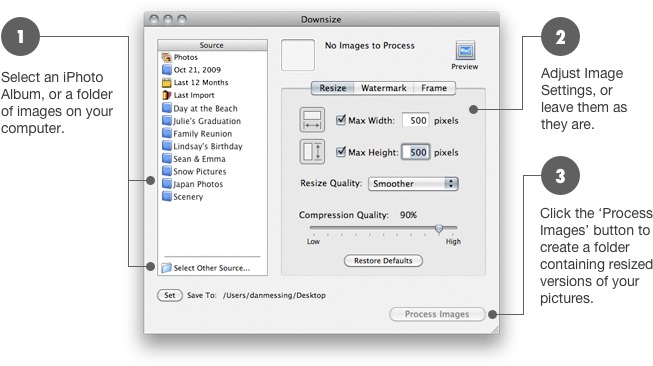This screenshot has height=366, width=653.
Task: Select Lindsay's Birthday album icon
Action: coord(167,146)
